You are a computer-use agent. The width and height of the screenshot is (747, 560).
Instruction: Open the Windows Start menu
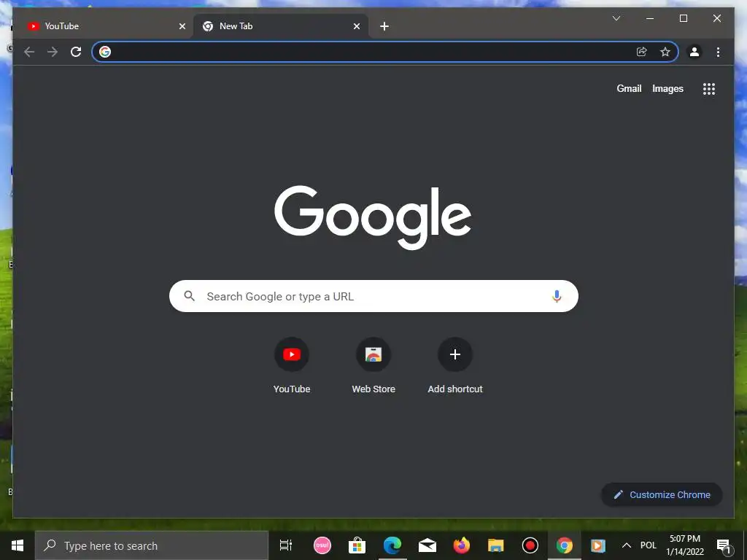(18, 545)
